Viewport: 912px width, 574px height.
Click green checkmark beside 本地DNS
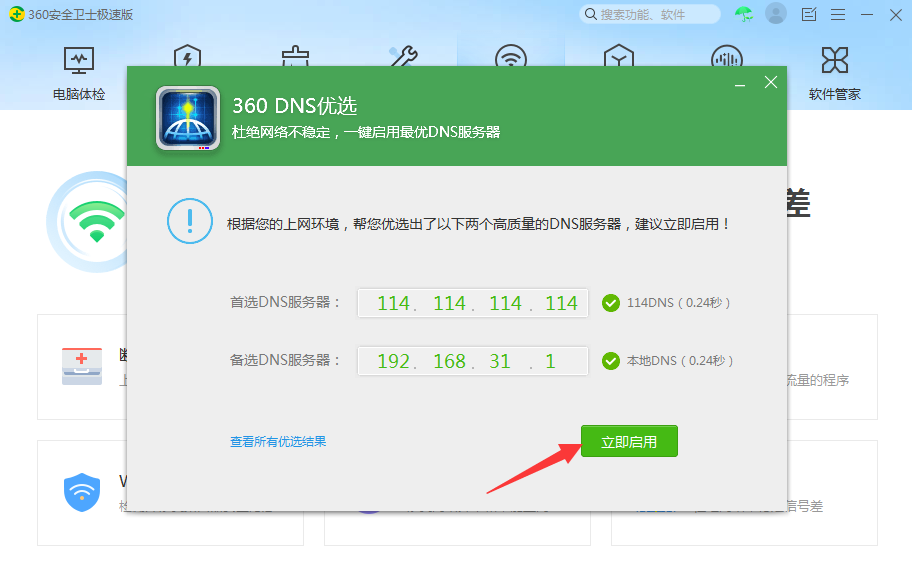pyautogui.click(x=611, y=361)
